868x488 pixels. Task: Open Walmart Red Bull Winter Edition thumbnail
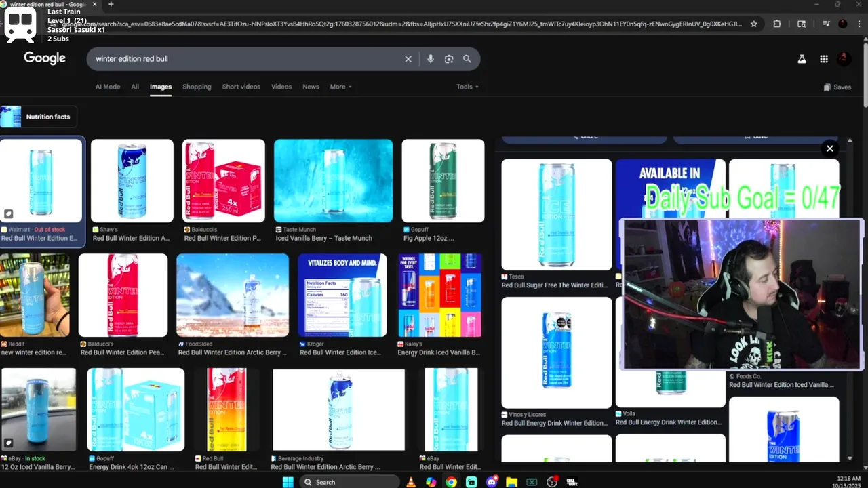[41, 181]
